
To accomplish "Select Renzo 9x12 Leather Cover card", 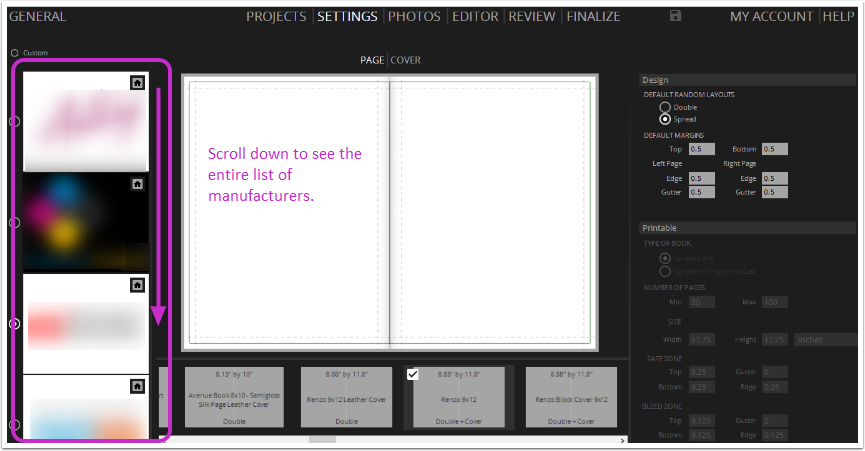I will pos(346,397).
